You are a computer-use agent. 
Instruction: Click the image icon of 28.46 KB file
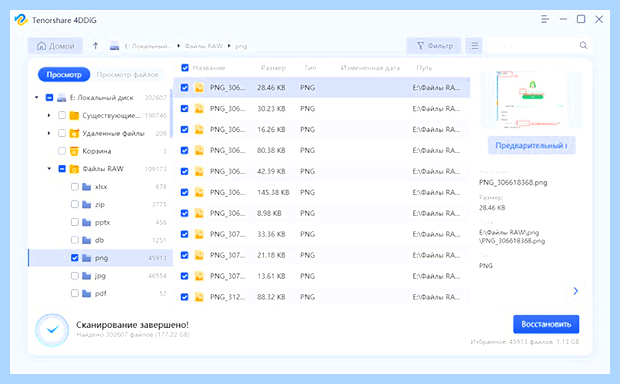pos(199,87)
